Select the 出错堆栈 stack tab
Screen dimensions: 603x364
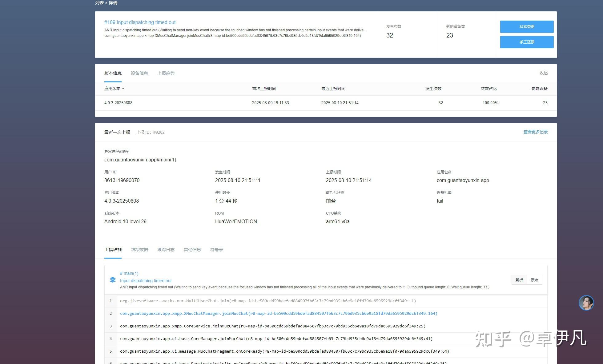113,250
